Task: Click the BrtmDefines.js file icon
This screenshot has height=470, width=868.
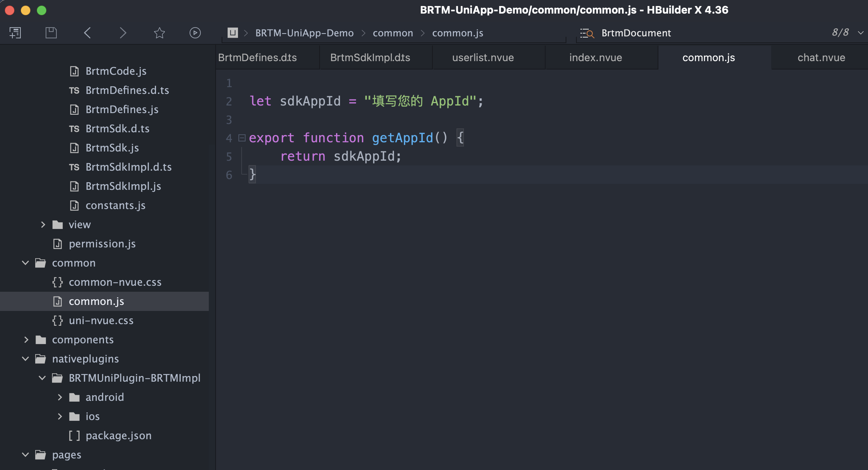Action: click(74, 110)
